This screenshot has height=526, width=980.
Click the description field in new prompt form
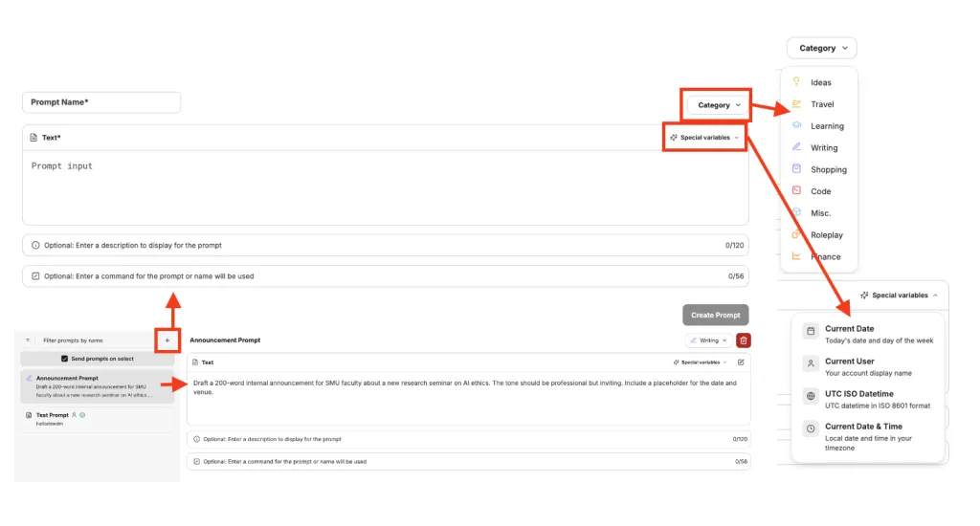point(386,246)
